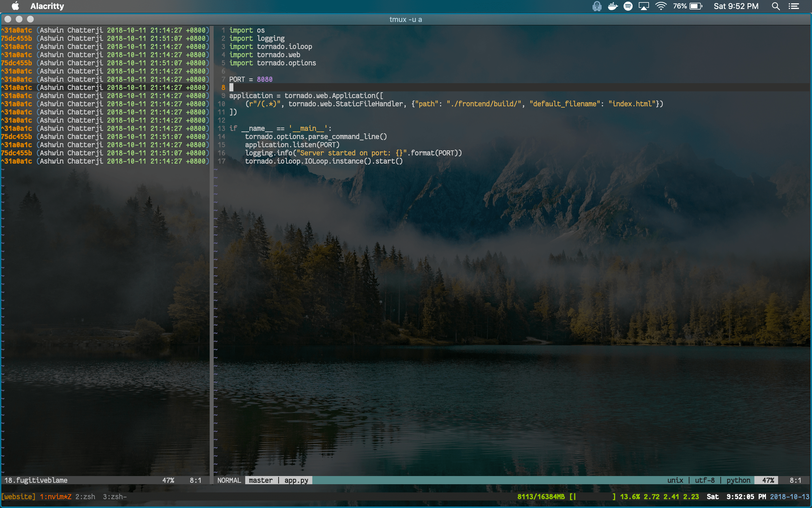Click the 76% battery percentage text
This screenshot has width=812, height=508.
[680, 6]
